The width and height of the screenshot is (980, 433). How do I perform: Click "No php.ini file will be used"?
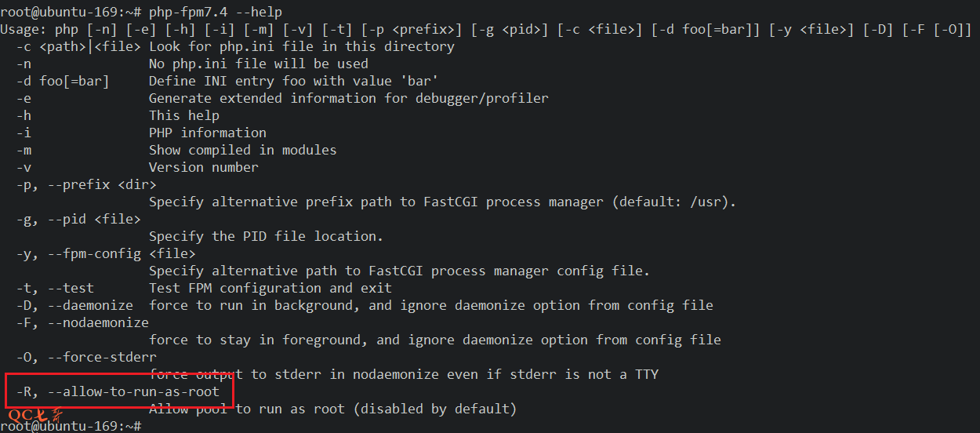tap(258, 64)
